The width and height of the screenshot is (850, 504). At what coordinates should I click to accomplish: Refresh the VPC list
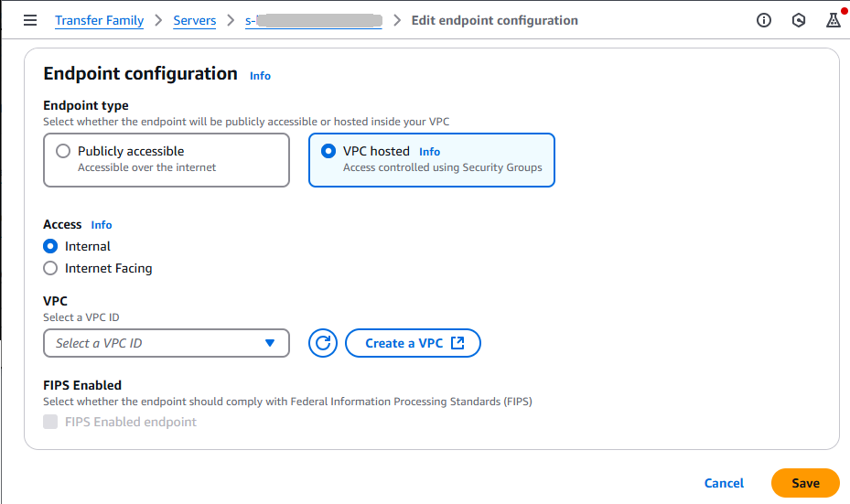tap(323, 343)
